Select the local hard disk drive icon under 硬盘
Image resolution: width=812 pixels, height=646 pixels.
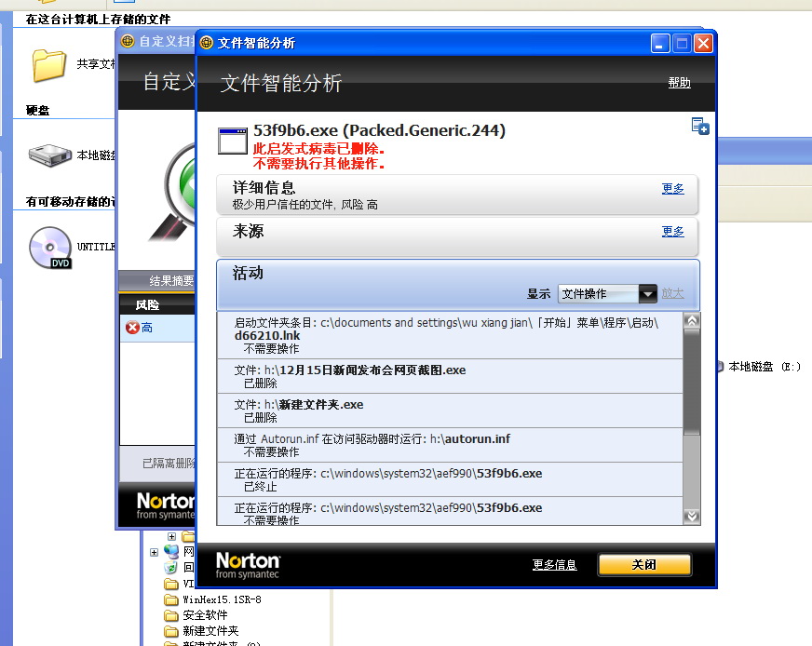49,155
